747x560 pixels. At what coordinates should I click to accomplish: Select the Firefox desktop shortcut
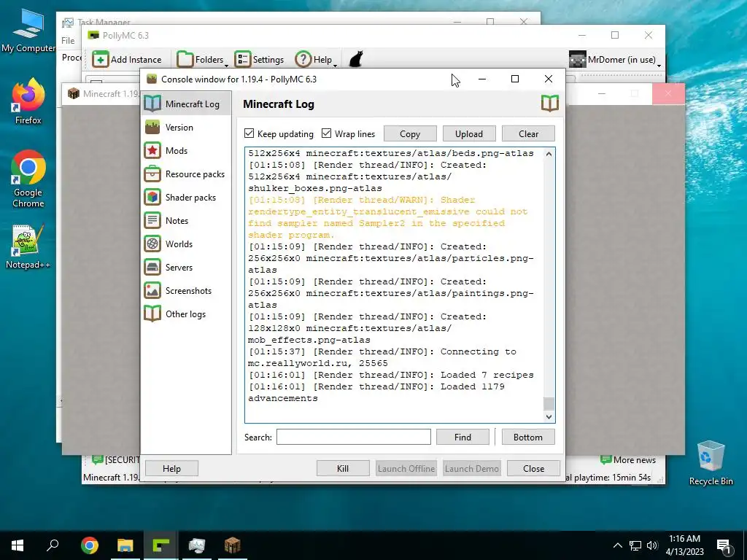[x=28, y=102]
